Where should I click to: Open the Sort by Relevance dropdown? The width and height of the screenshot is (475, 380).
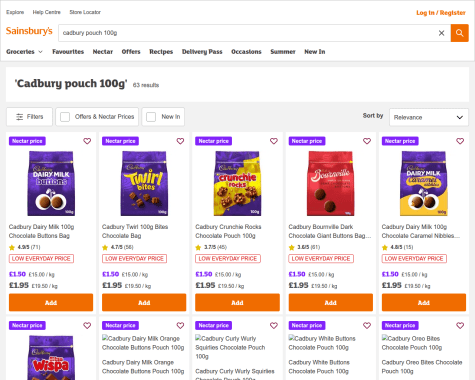tap(429, 117)
